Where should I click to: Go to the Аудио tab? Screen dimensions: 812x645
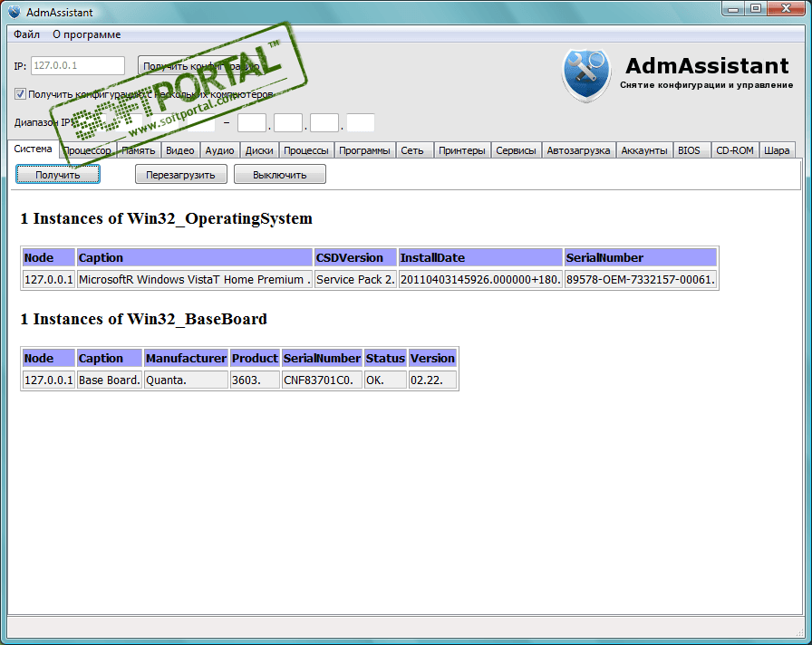tap(219, 150)
